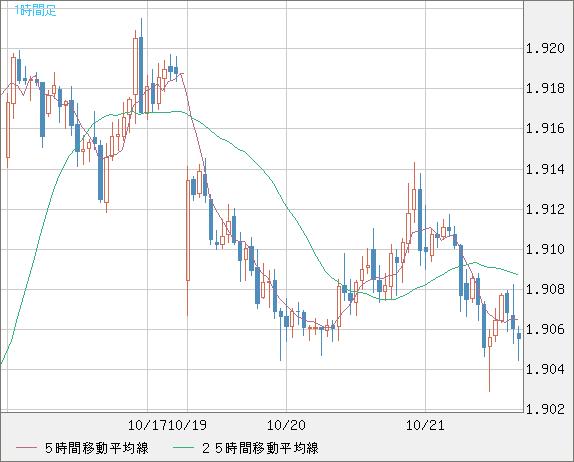Click the 1.910 price axis label
Viewport: 574px width, 462px height.
pyautogui.click(x=545, y=249)
